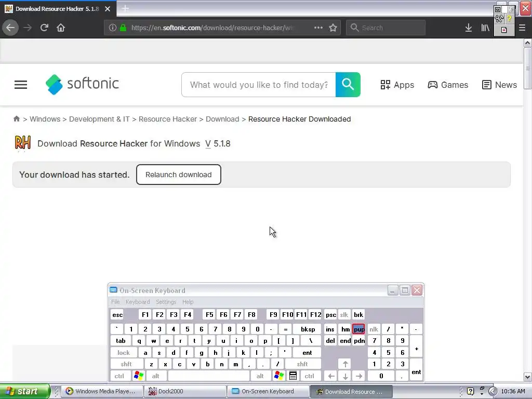This screenshot has height=399, width=532.
Task: Show hidden tray icons arrow
Action: click(x=493, y=392)
